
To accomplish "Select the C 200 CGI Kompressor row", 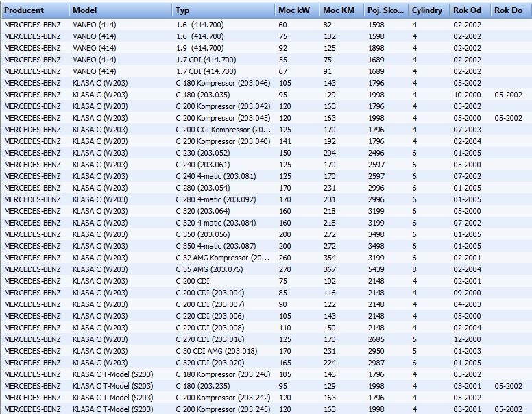I will point(266,130).
